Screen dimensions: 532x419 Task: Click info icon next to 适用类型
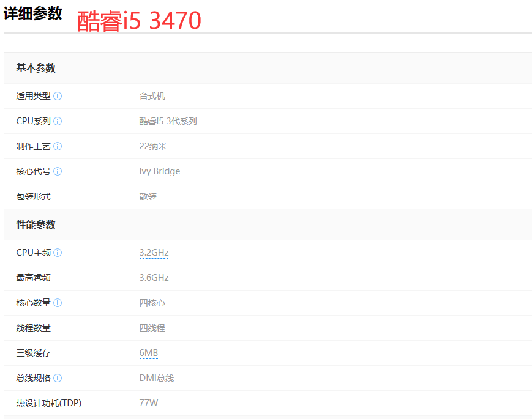58,96
